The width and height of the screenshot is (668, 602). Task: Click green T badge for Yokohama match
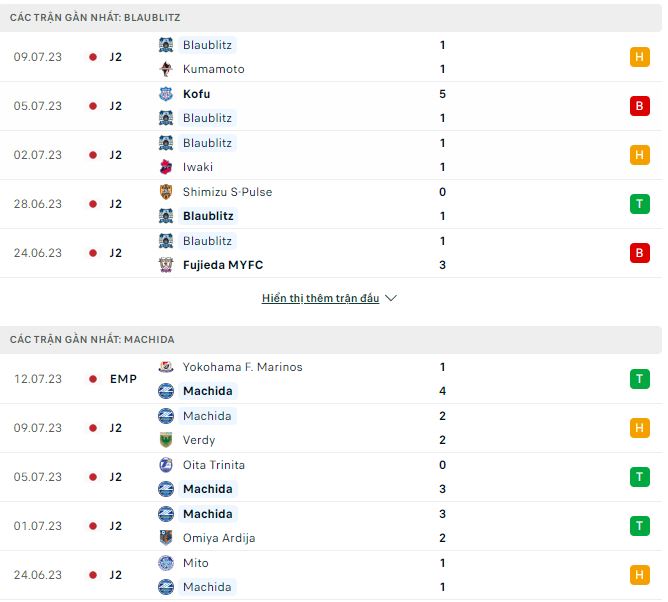639,379
